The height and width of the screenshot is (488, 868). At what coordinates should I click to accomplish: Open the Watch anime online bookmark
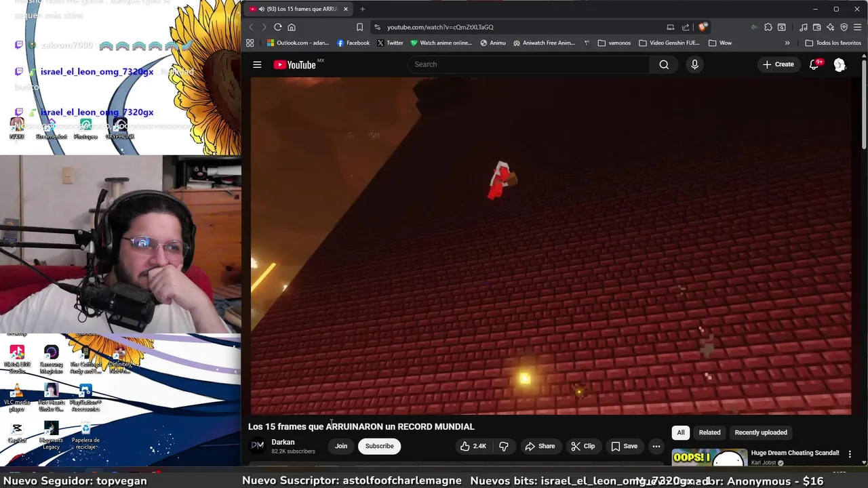[x=441, y=43]
